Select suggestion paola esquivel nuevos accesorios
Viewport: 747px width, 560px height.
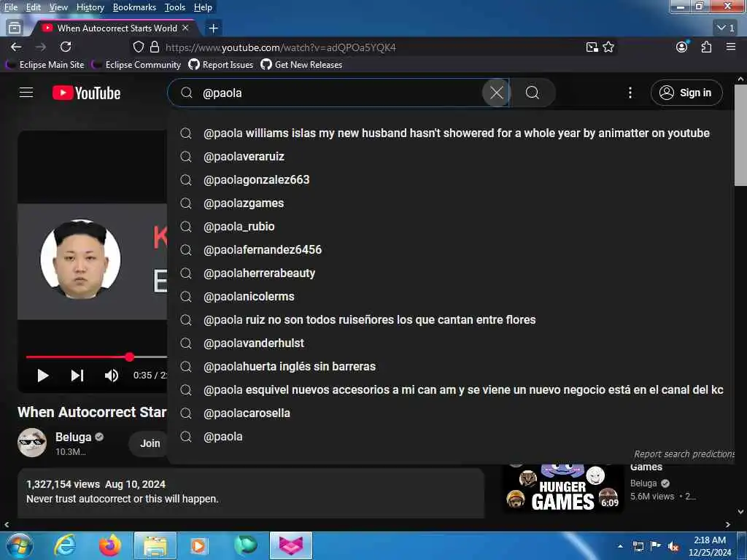click(452, 390)
